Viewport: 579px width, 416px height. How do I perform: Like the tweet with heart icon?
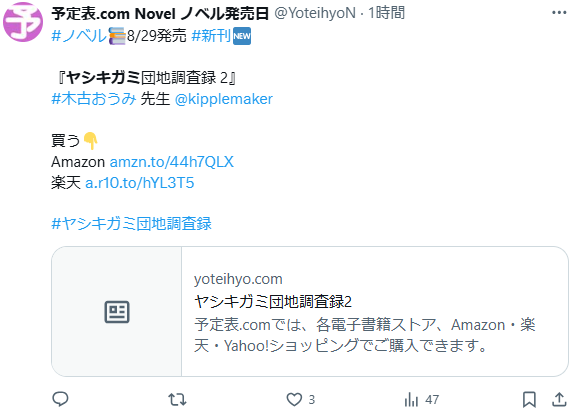tap(294, 399)
